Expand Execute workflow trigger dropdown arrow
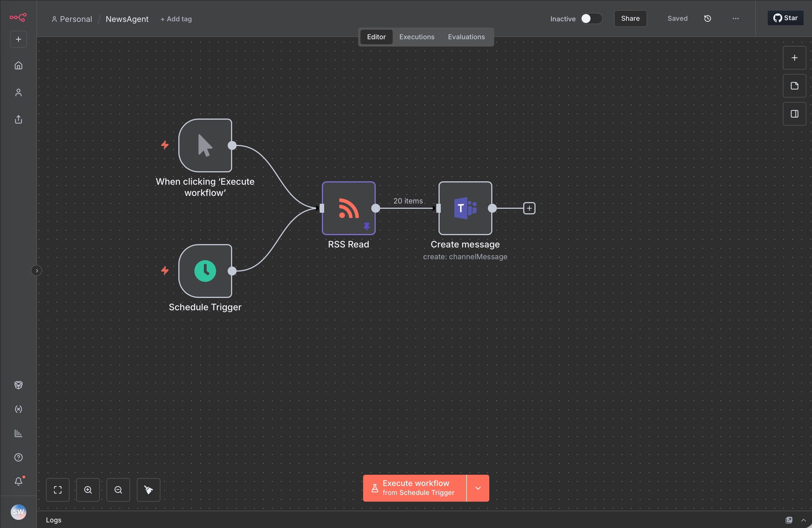This screenshot has width=812, height=528. [x=478, y=488]
